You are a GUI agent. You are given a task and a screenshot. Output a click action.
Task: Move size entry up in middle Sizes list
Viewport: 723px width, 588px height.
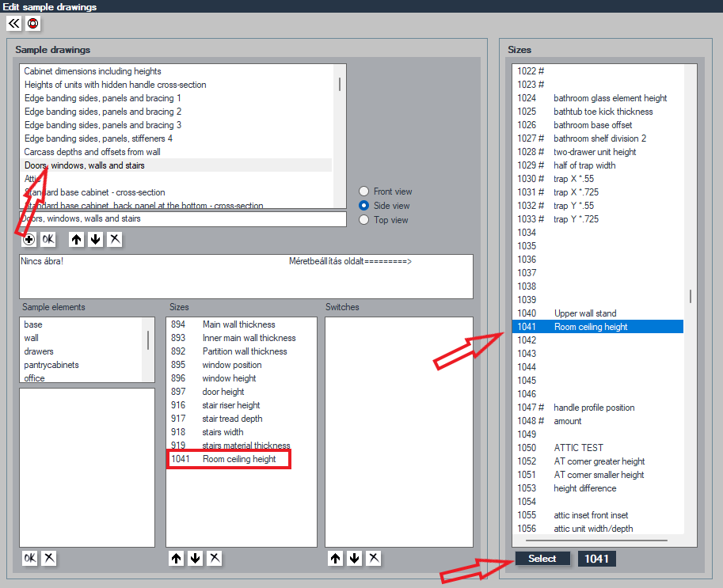[x=176, y=559]
